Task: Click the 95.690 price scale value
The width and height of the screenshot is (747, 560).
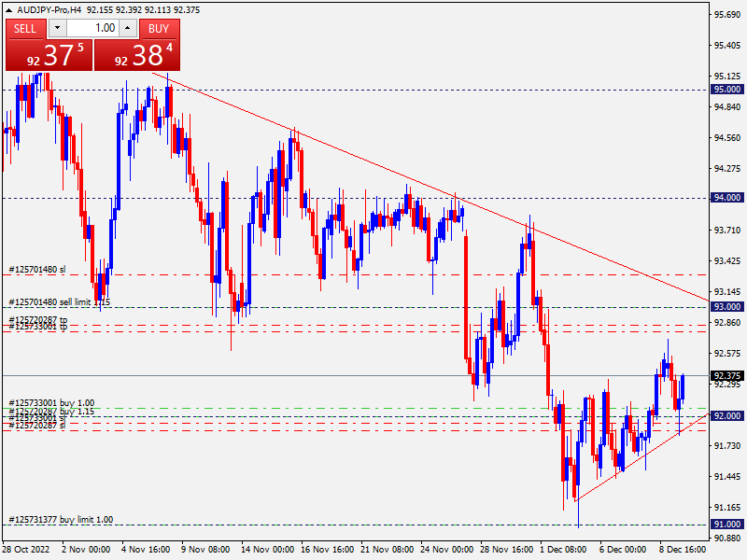Action: [x=727, y=15]
